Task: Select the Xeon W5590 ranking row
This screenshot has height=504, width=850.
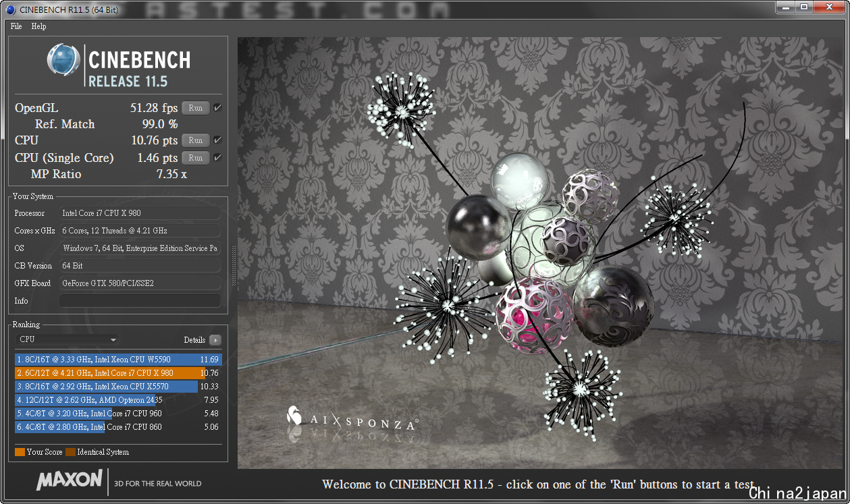Action: [x=118, y=360]
